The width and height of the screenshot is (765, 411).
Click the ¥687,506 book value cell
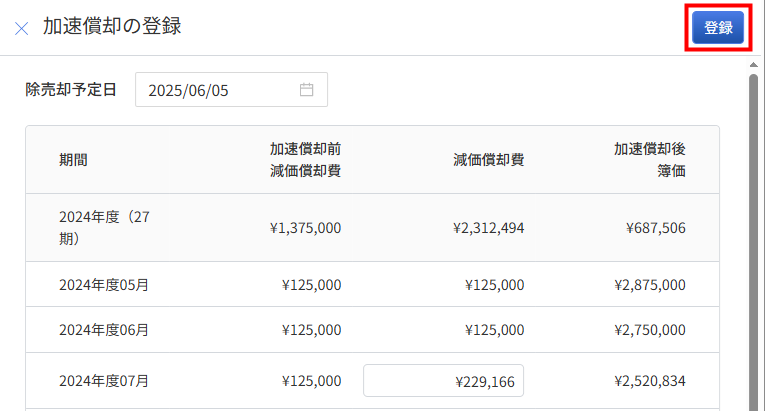(656, 227)
